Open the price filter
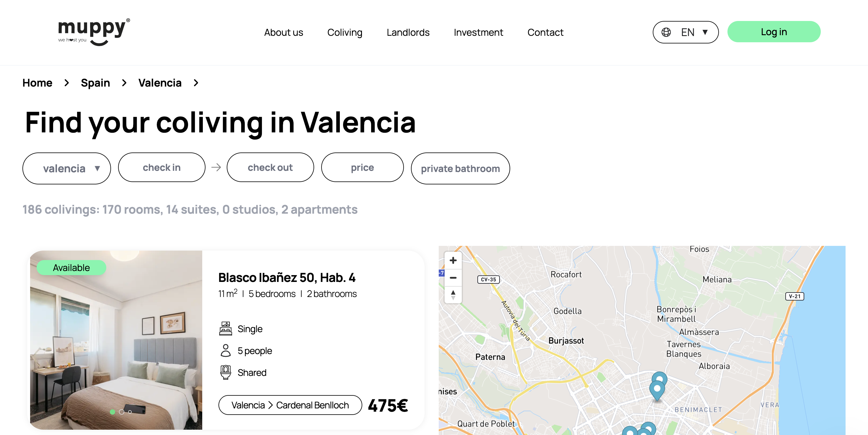 (x=362, y=168)
